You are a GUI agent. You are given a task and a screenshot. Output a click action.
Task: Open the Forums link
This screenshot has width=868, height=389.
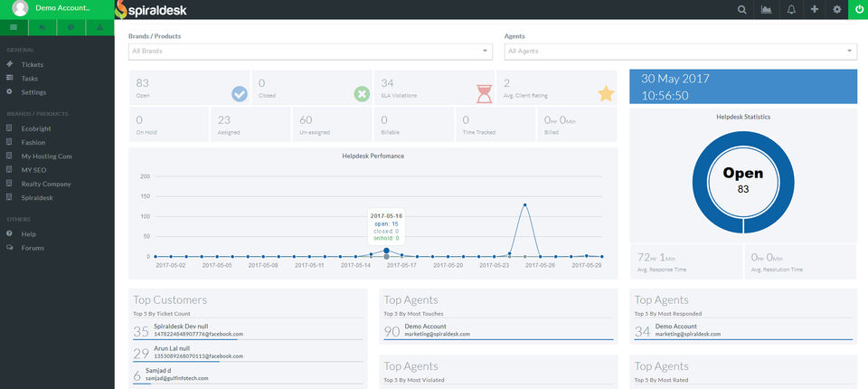(33, 248)
